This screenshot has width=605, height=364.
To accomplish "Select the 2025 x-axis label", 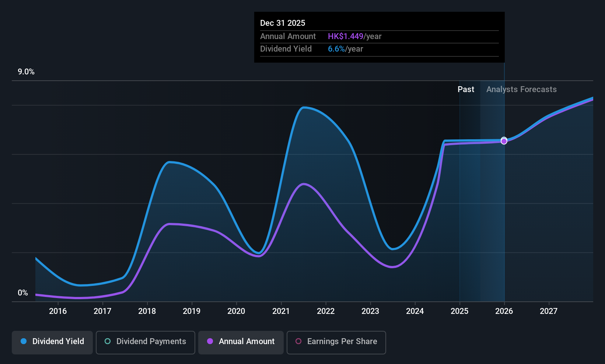I will 459,311.
